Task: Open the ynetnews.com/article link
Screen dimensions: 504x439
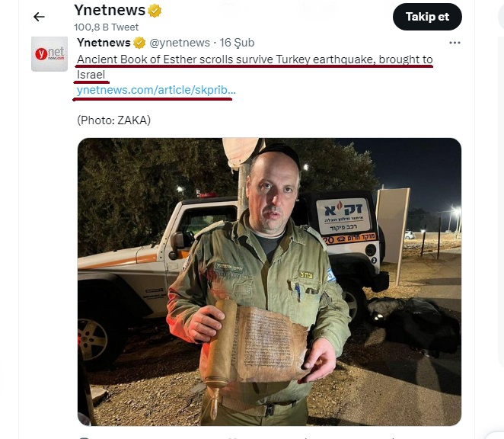Action: point(156,90)
